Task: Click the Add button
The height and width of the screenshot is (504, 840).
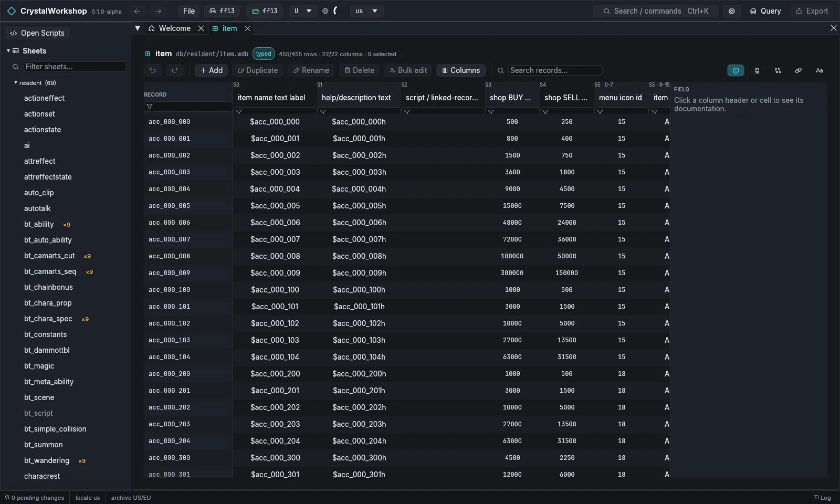Action: tap(212, 70)
